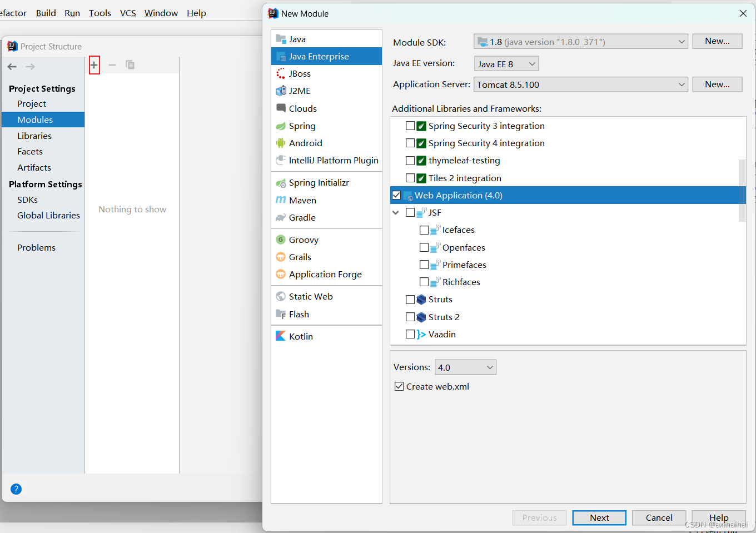The image size is (756, 533).
Task: Click the Struts 2 framework icon
Action: (421, 317)
